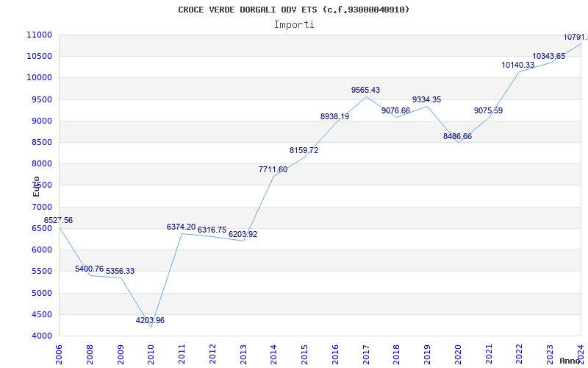Viewport: 588px width, 368px height.
Task: Click the data label 5356.33
Action: 120,271
